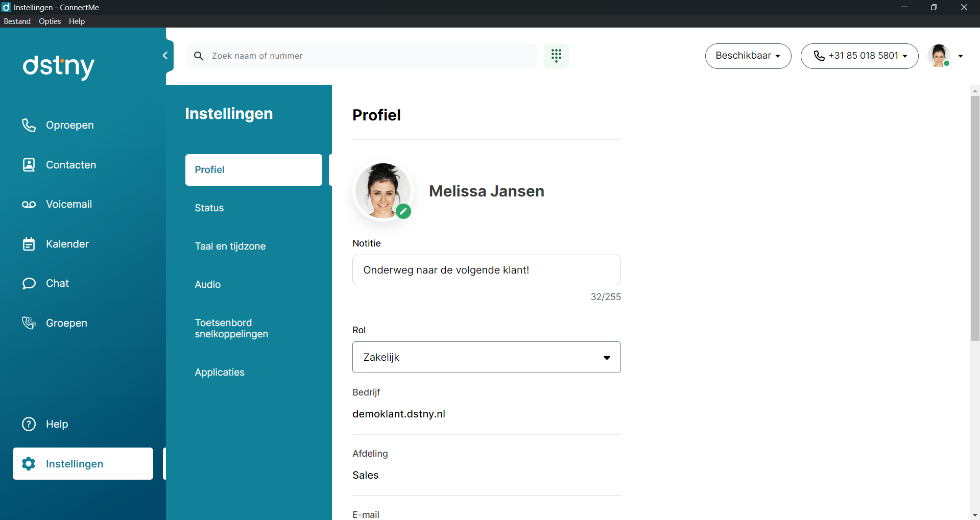Click the green edit profile photo pencil
The width and height of the screenshot is (980, 520).
[403, 211]
